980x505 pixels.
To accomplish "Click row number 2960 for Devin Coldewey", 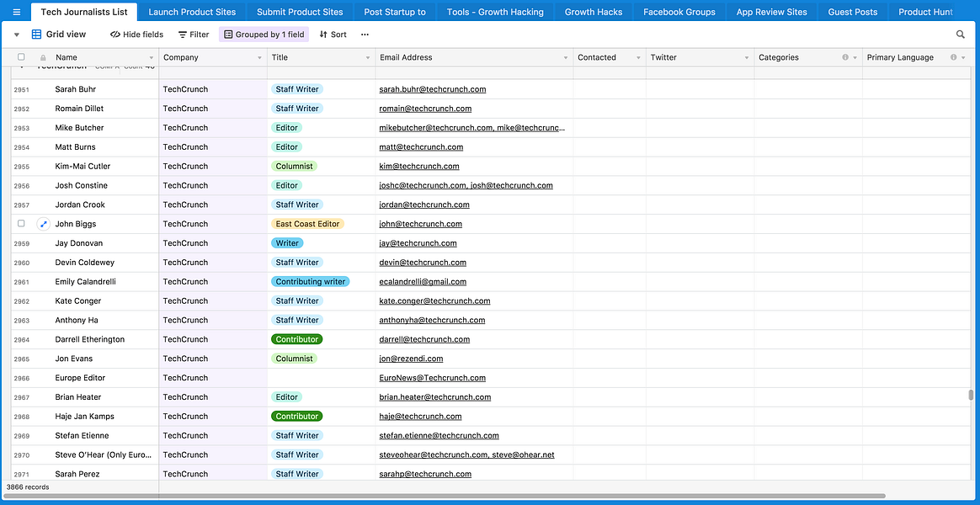I will coord(21,263).
